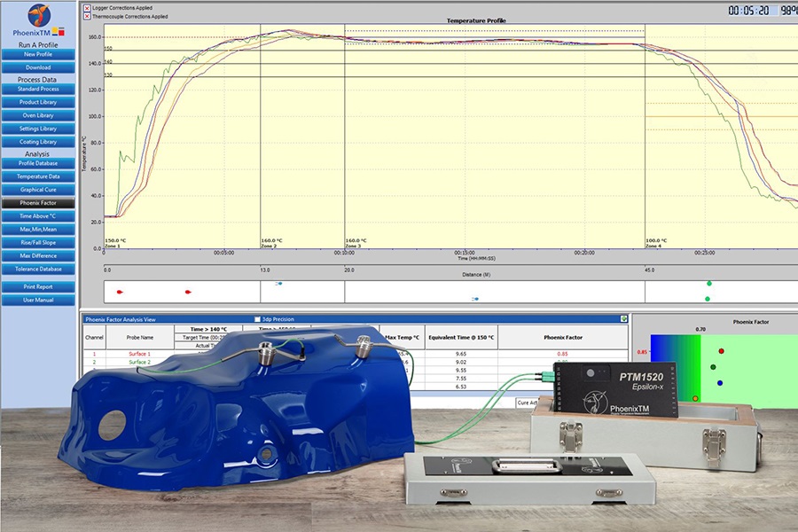This screenshot has height=532, width=798.
Task: Select the blue probe marker in Zone 2
Action: coord(279,284)
